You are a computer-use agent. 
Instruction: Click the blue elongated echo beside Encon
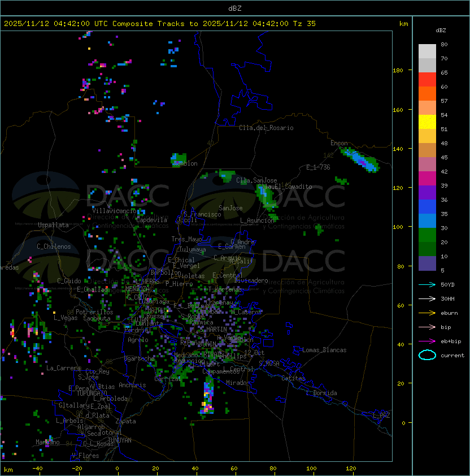coord(360,159)
